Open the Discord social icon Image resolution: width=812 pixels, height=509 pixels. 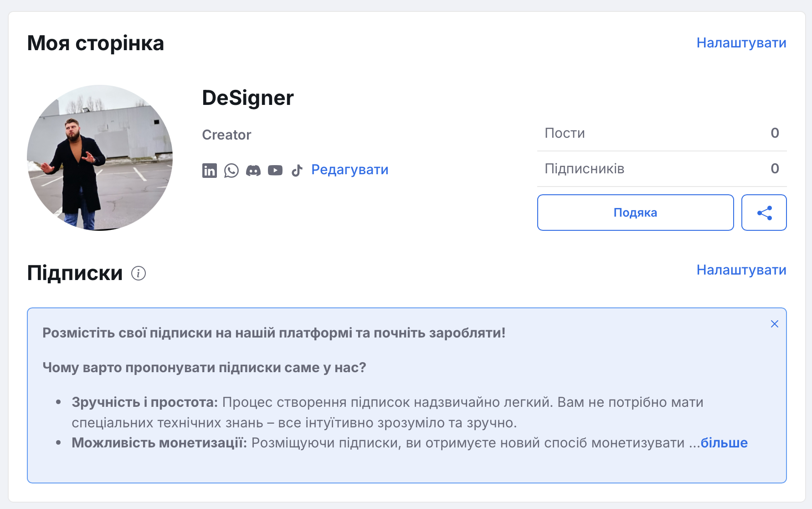tap(253, 171)
